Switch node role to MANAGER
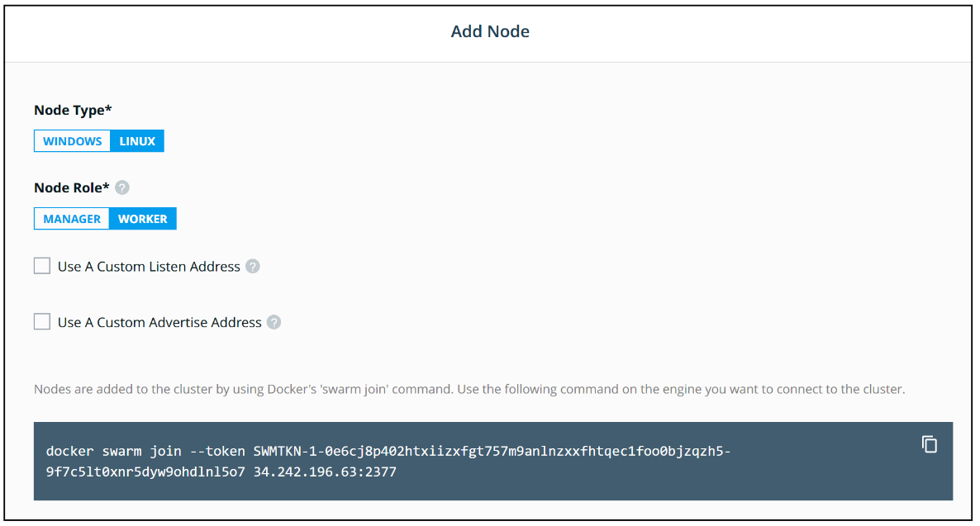The image size is (980, 526). (x=72, y=219)
